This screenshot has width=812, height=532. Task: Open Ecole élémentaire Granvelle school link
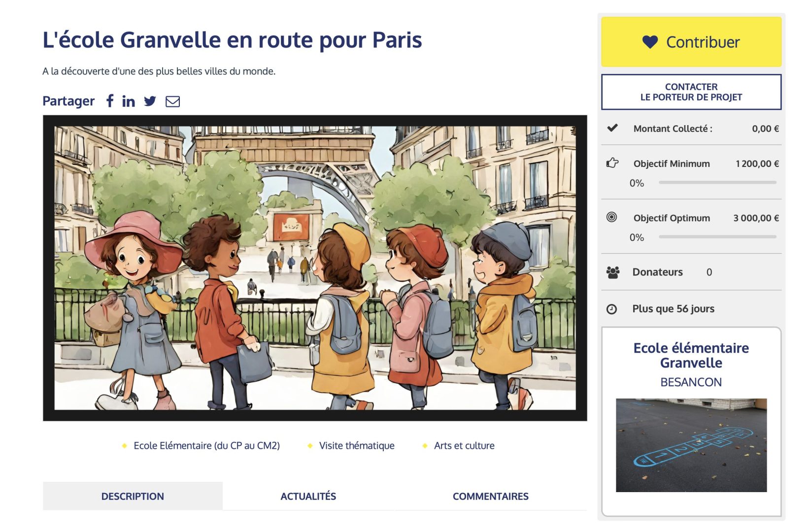tap(691, 355)
